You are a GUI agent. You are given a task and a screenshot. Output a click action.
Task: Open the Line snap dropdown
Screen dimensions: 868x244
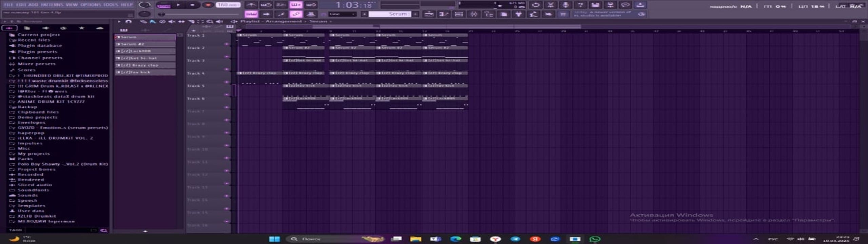(342, 14)
